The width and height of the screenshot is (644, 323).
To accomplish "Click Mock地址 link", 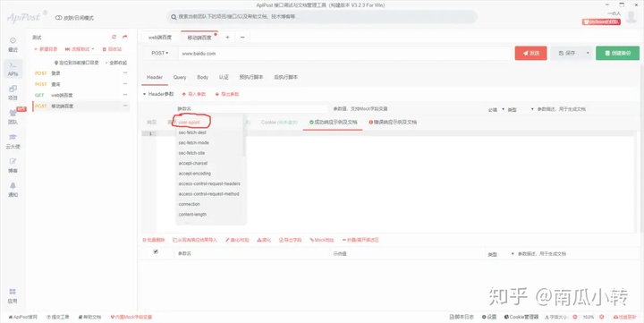I will click(x=322, y=240).
